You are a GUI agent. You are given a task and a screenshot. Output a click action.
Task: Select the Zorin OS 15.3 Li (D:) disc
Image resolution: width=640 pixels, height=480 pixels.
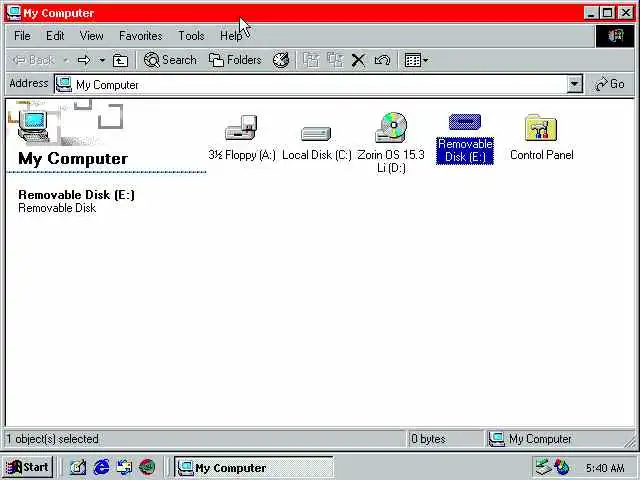tap(391, 127)
